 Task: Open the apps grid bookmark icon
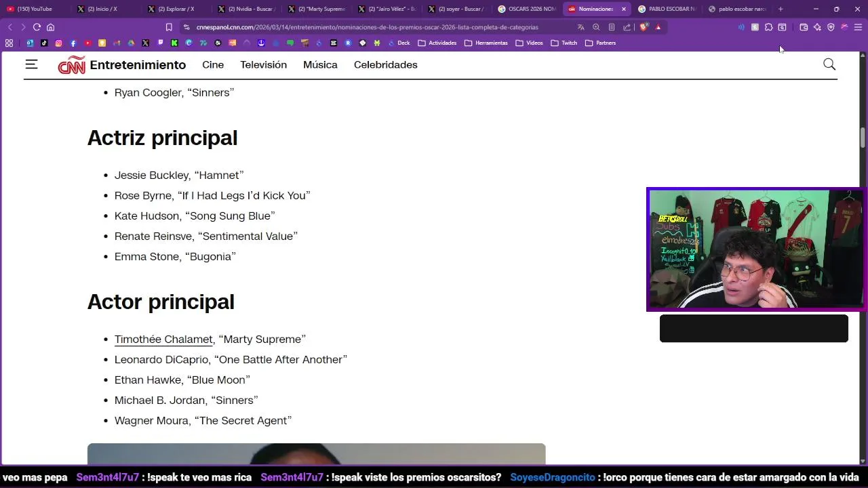9,43
